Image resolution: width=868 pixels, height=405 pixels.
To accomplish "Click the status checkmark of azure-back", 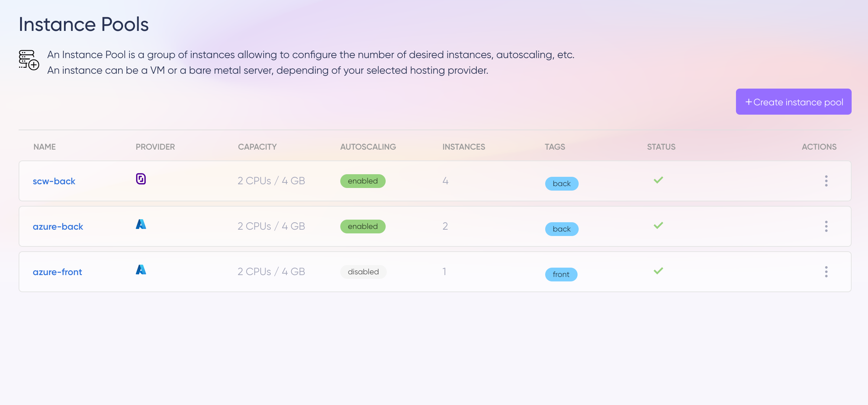I will [659, 226].
